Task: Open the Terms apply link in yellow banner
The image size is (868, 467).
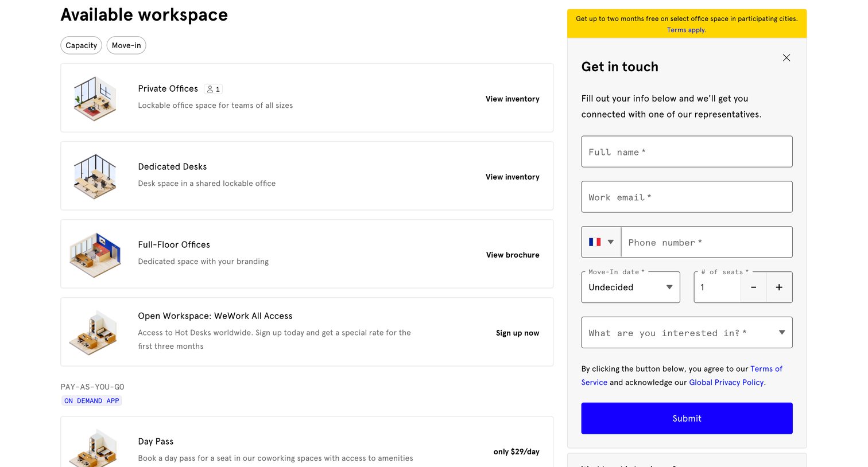Action: click(x=686, y=30)
